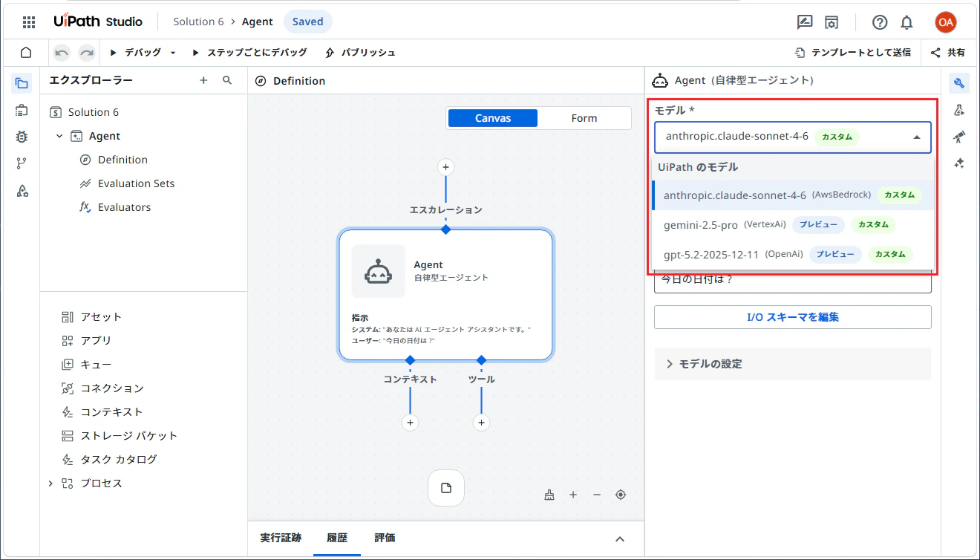Open Evaluation Sets in the tree
The height and width of the screenshot is (560, 980).
click(x=136, y=183)
